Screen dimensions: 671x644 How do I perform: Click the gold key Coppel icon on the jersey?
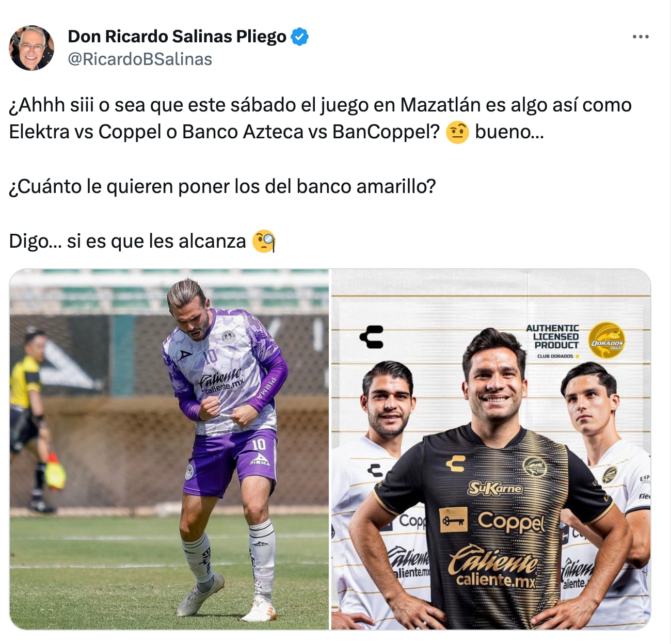pos(453,520)
